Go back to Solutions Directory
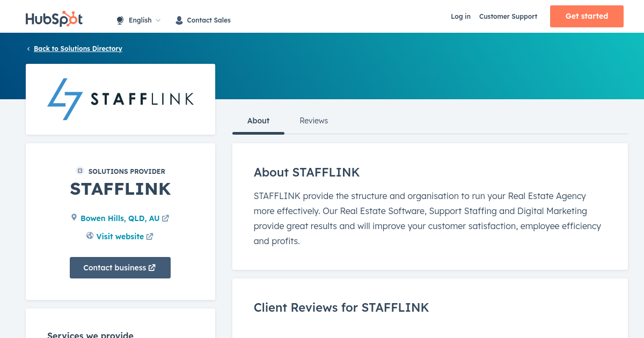This screenshot has height=338, width=644. coord(78,49)
